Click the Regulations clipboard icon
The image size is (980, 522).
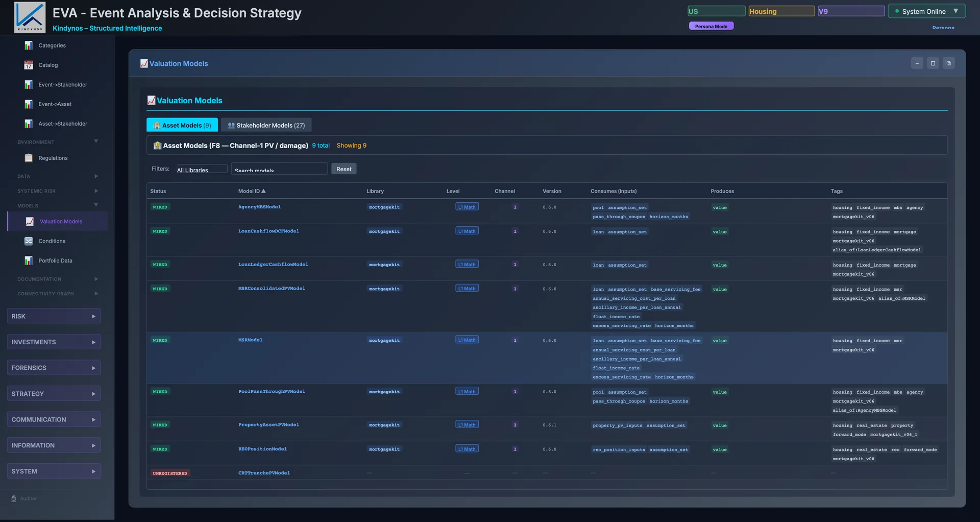coord(29,158)
